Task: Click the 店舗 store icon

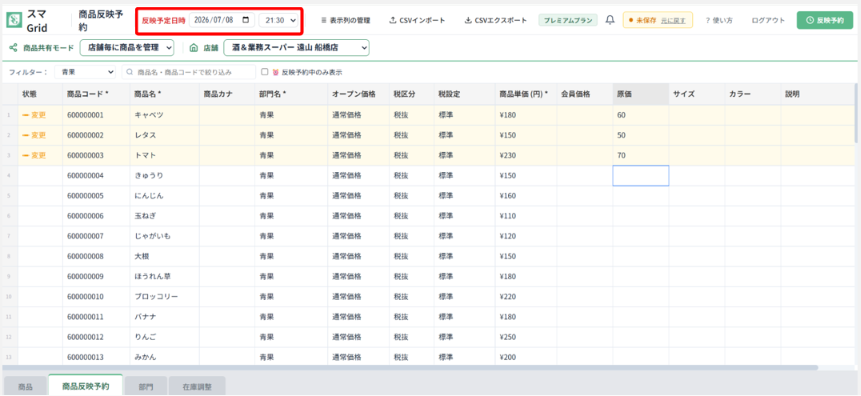Action: tap(193, 48)
